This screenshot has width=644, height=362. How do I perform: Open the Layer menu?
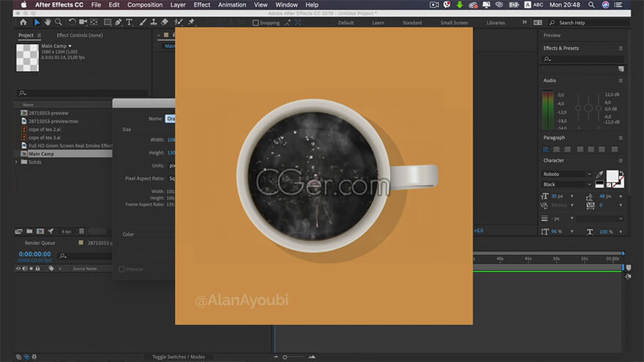pos(178,5)
